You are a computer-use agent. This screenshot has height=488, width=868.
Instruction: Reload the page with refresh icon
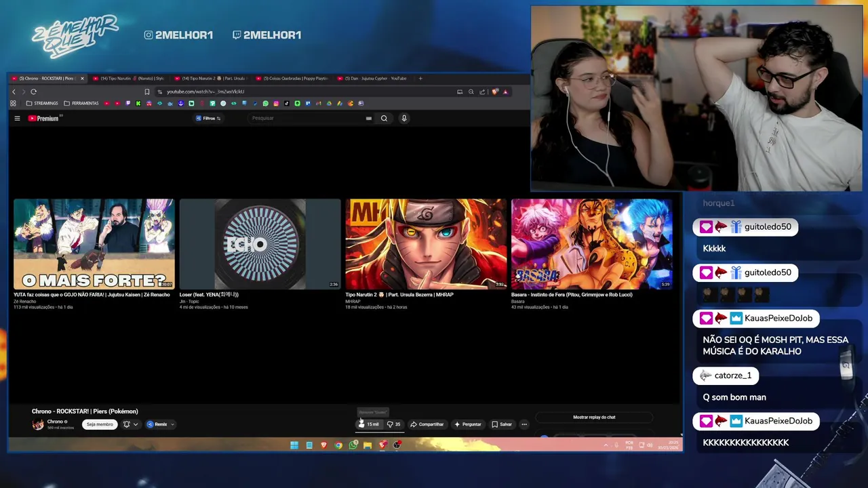coord(33,91)
